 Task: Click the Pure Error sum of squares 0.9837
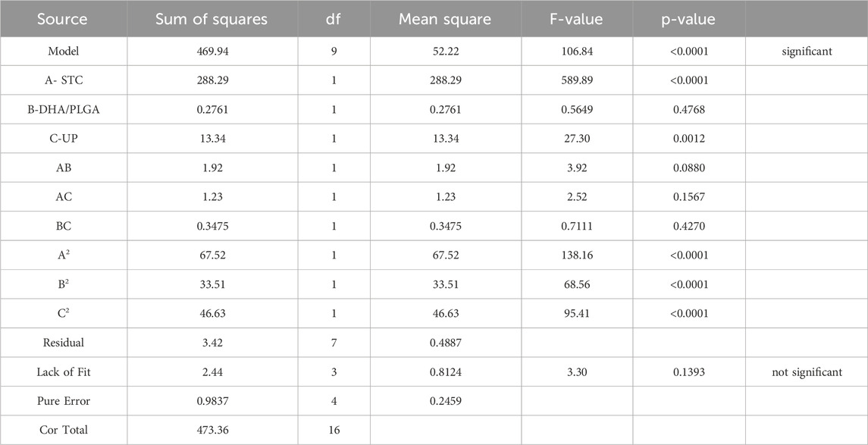point(212,401)
